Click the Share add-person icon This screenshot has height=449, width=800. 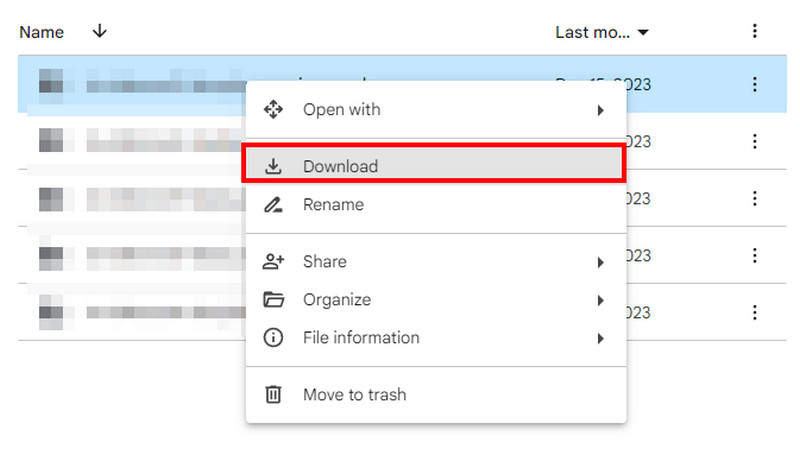click(273, 262)
